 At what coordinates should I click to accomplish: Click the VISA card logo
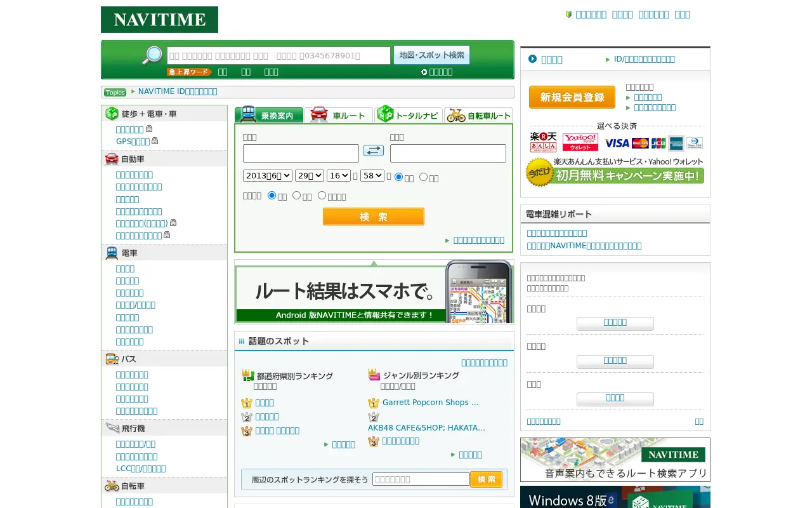[x=617, y=144]
